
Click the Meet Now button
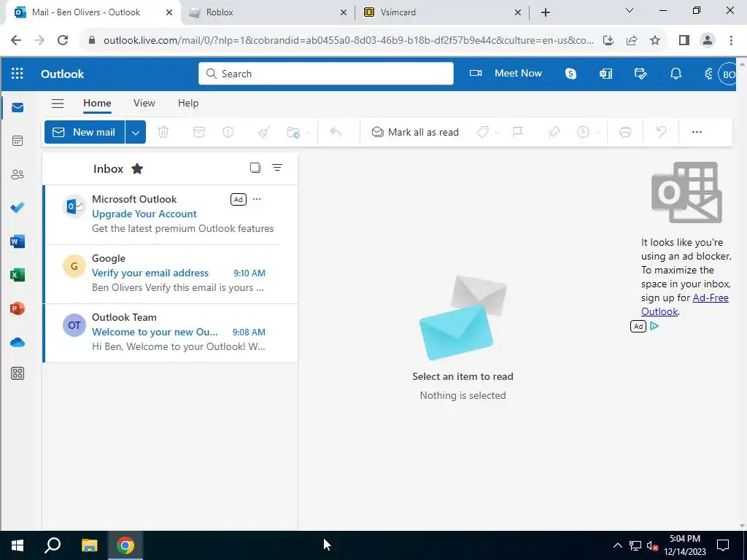[x=506, y=74]
